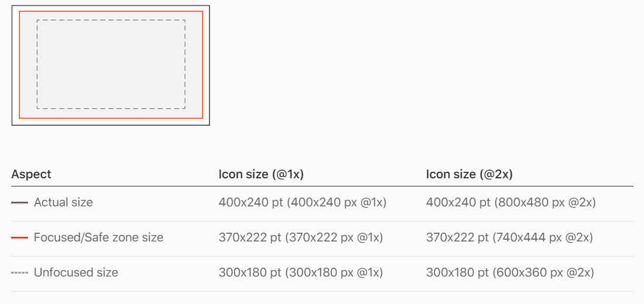Click the dashed rectangle's top border
Viewport: 644px width, 304px height.
(x=111, y=20)
